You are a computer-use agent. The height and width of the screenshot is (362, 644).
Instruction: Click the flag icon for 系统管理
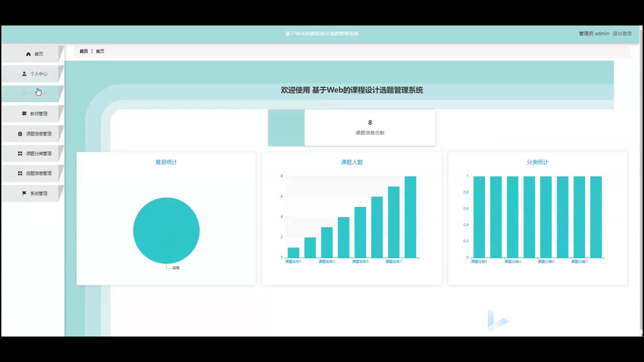pos(24,193)
